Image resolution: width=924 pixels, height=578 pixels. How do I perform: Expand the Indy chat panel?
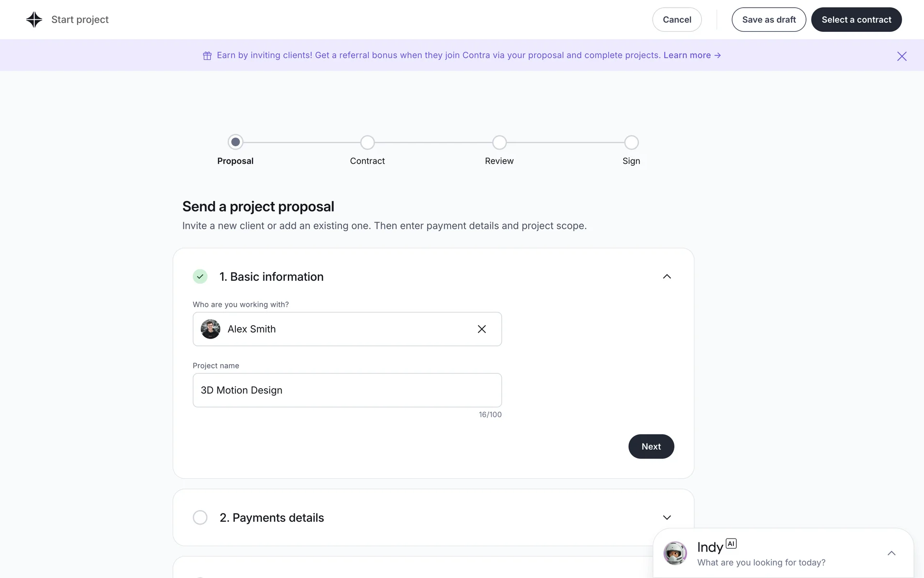(891, 553)
